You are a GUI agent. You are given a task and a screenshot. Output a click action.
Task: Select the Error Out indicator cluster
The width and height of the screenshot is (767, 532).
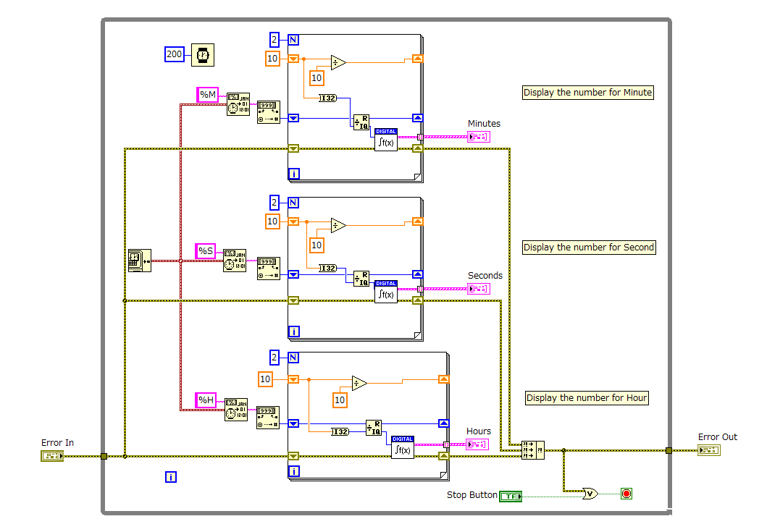click(x=708, y=449)
